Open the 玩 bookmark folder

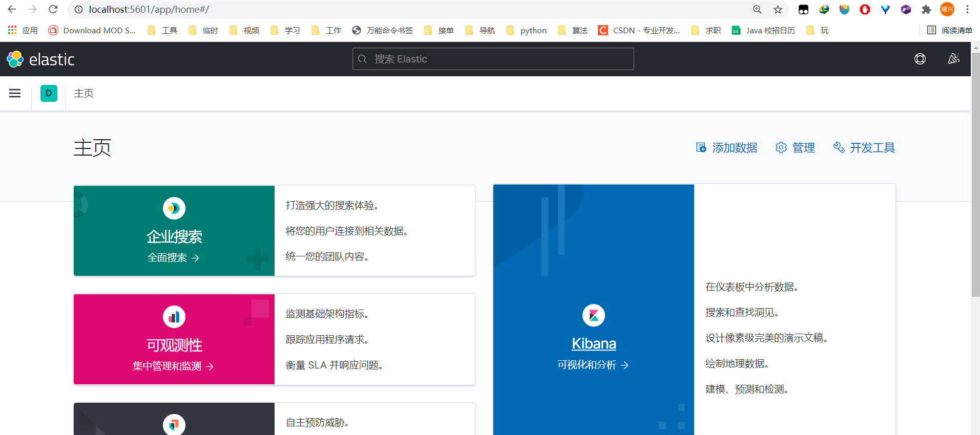[817, 30]
